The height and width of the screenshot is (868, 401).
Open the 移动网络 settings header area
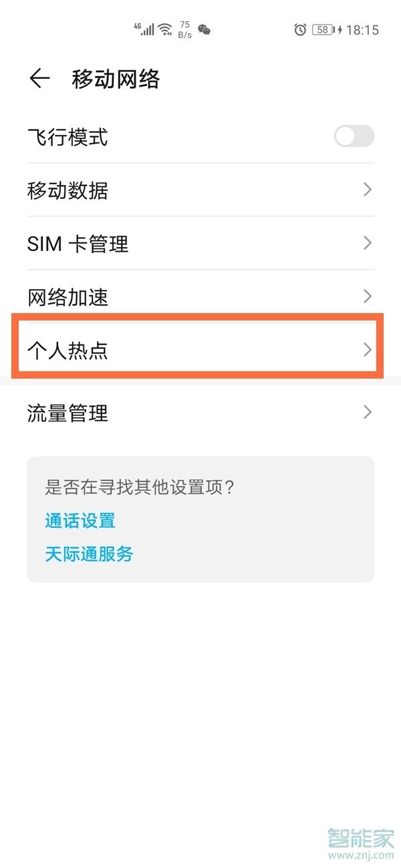click(116, 78)
